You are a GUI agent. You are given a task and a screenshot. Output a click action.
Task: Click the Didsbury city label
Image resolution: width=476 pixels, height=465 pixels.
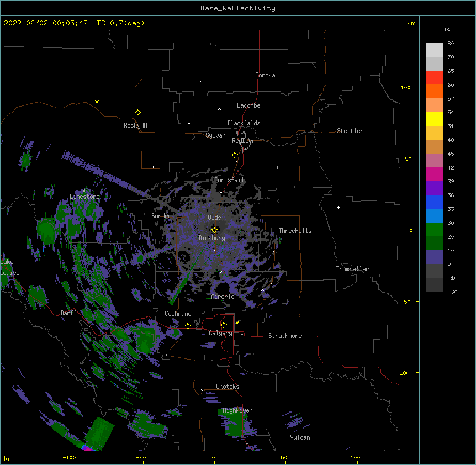(212, 238)
